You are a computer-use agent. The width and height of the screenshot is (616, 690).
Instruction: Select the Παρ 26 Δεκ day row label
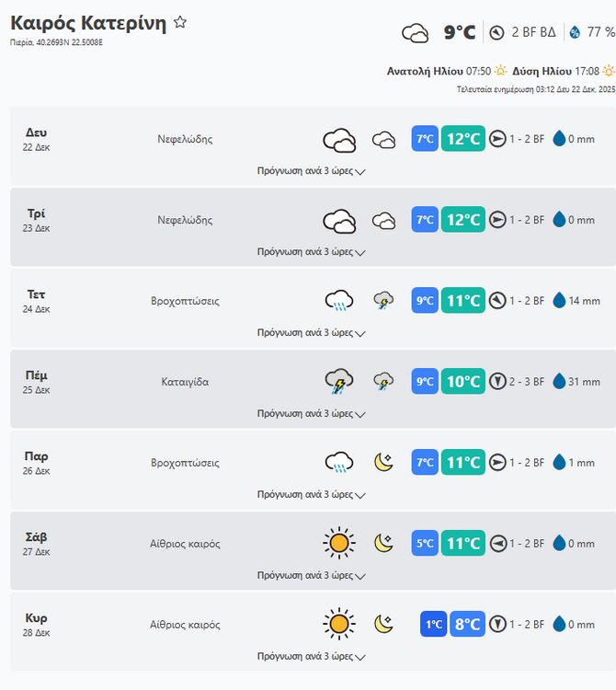[x=37, y=462]
